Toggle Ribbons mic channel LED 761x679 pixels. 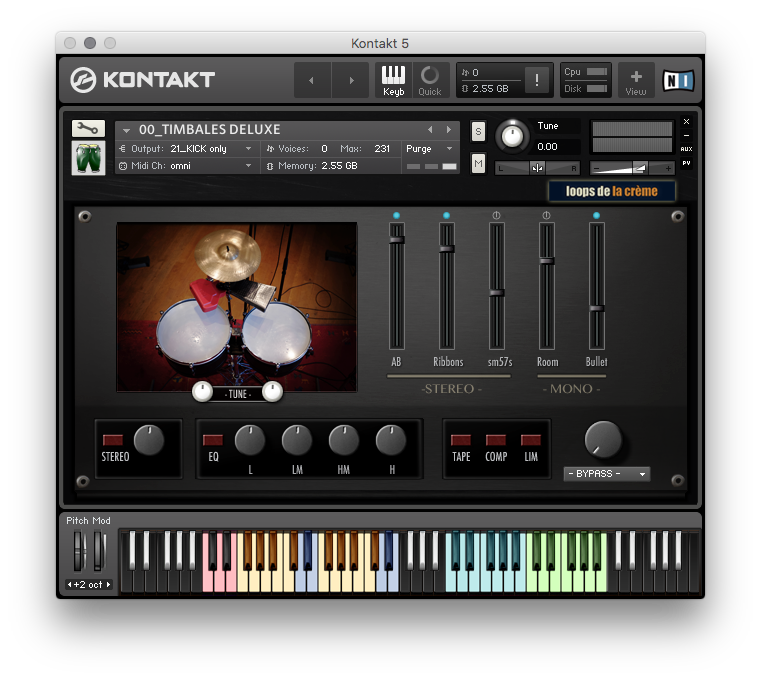[x=447, y=215]
